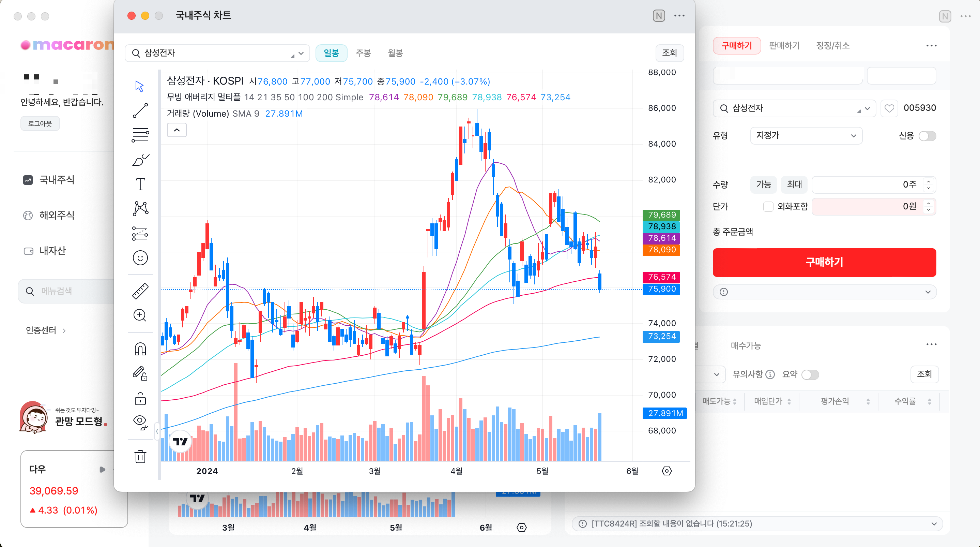Click the 조회 button in chart window
The height and width of the screenshot is (547, 980).
coord(670,53)
